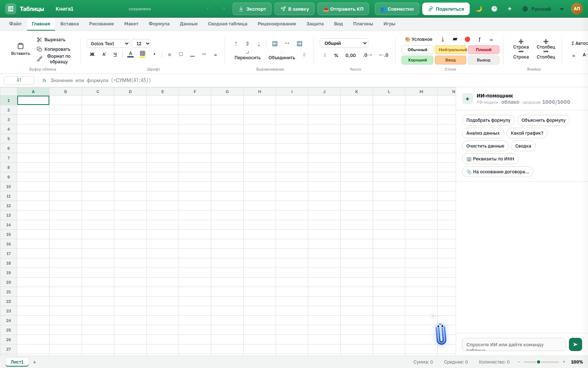This screenshot has width=588, height=368.
Task: Open the Golos Text font dropdown
Action: point(108,43)
